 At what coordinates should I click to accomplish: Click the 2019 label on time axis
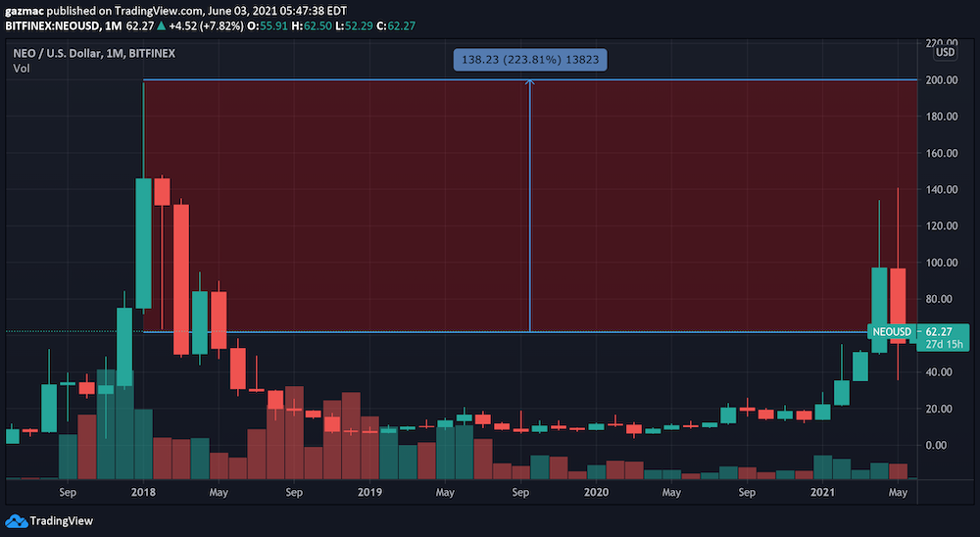coord(369,491)
